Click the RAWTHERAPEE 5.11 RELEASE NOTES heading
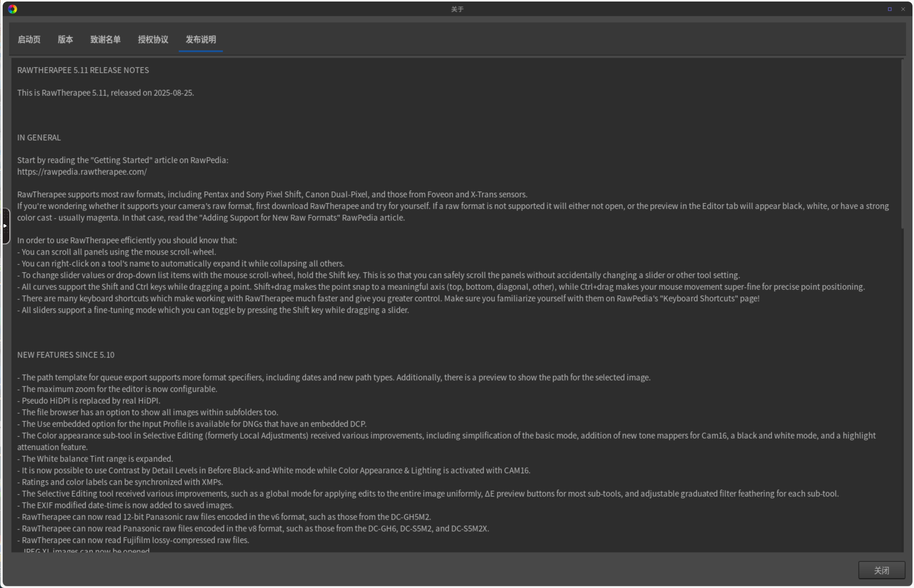Viewport: 914px width, 588px height. pos(83,70)
